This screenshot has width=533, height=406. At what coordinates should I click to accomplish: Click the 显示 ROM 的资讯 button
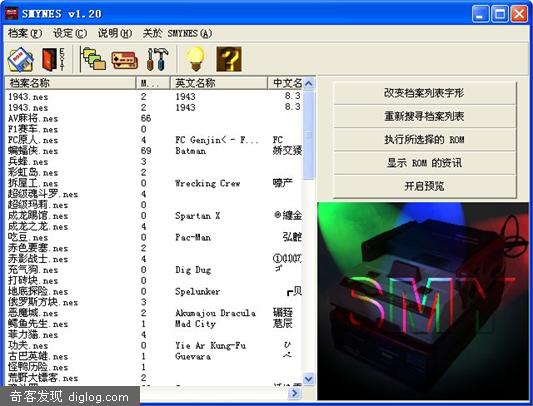(424, 163)
